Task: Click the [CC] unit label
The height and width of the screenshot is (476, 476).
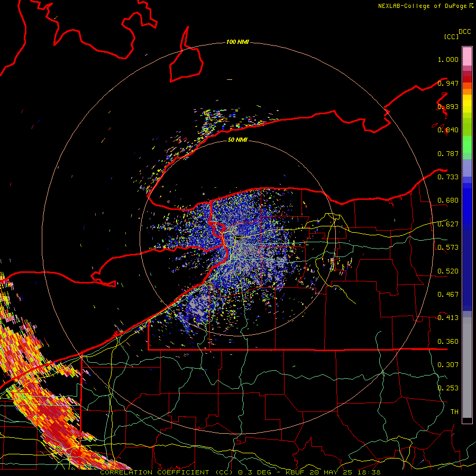Action: (451, 36)
